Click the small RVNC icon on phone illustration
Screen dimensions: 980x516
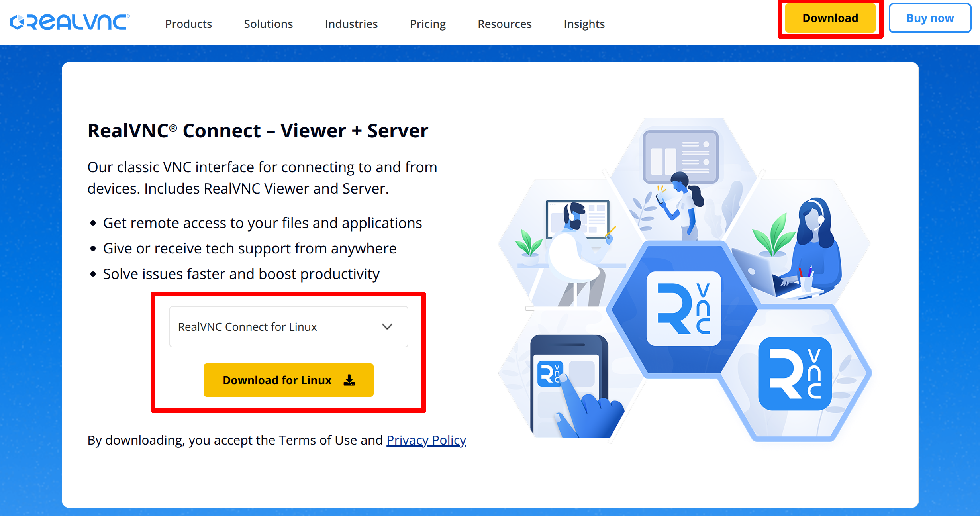[549, 373]
